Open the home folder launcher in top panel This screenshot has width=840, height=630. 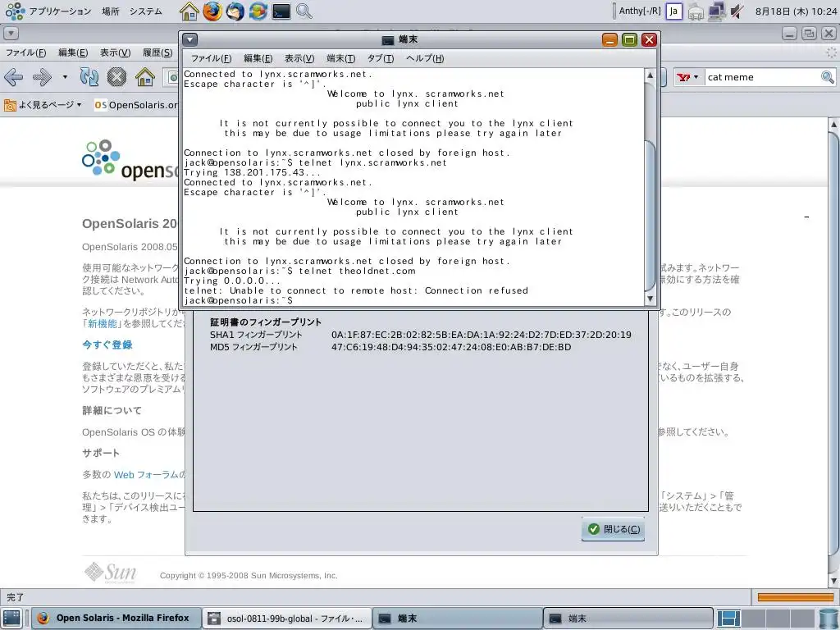pos(189,11)
